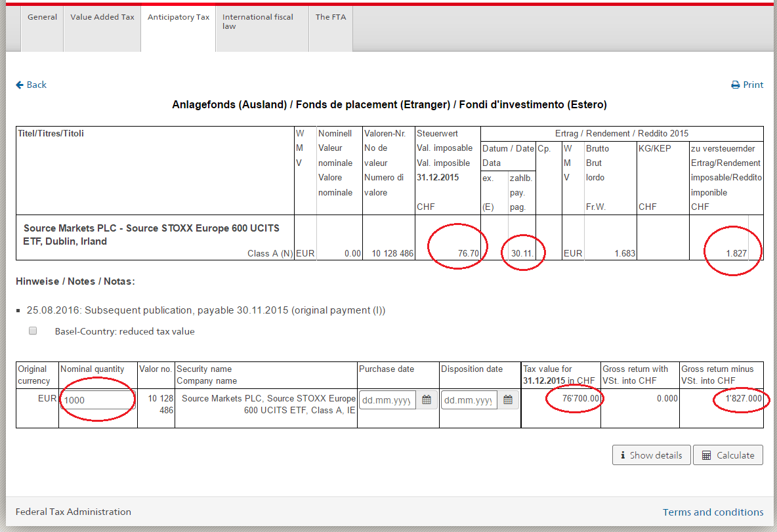Enable Basel-Country reduced tax value checkbox
Screen dimensions: 777x532
click(33, 331)
